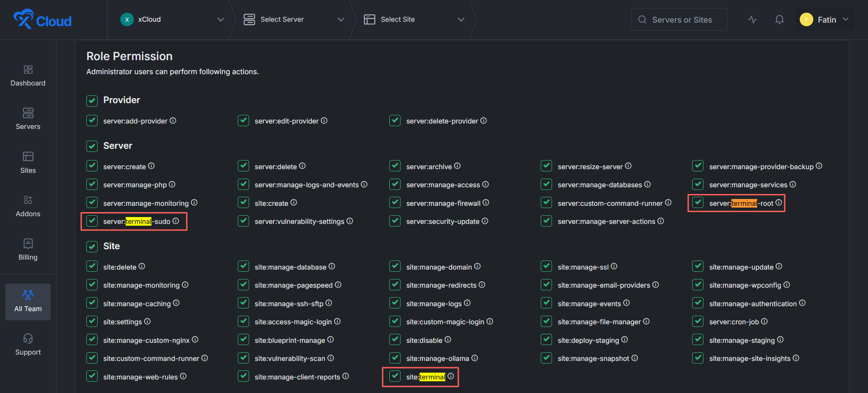This screenshot has height=393, width=868.
Task: Uncheck server:delete permission
Action: point(243,166)
